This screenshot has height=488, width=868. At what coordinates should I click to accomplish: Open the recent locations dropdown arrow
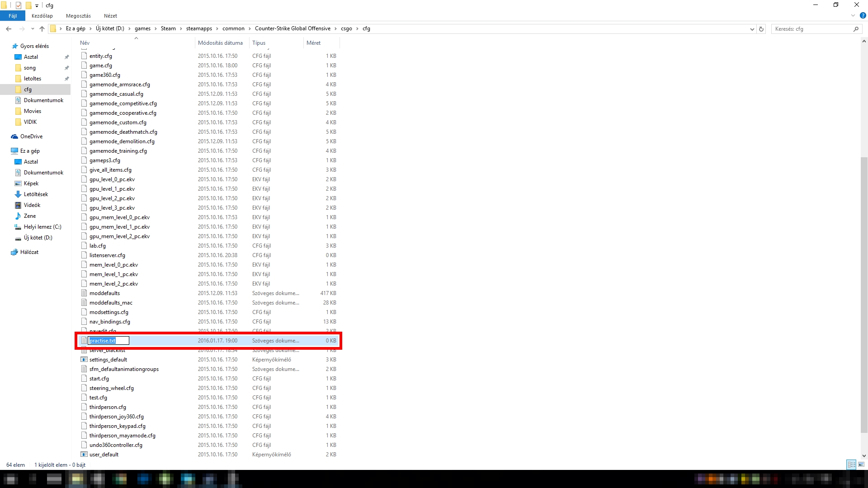coord(33,29)
